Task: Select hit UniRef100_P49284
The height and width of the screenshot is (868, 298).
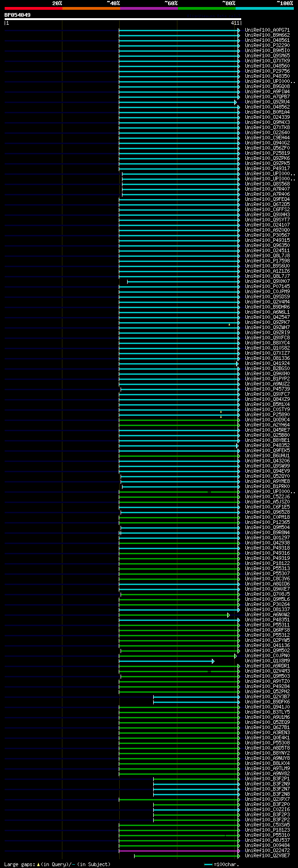Action: tap(267, 687)
